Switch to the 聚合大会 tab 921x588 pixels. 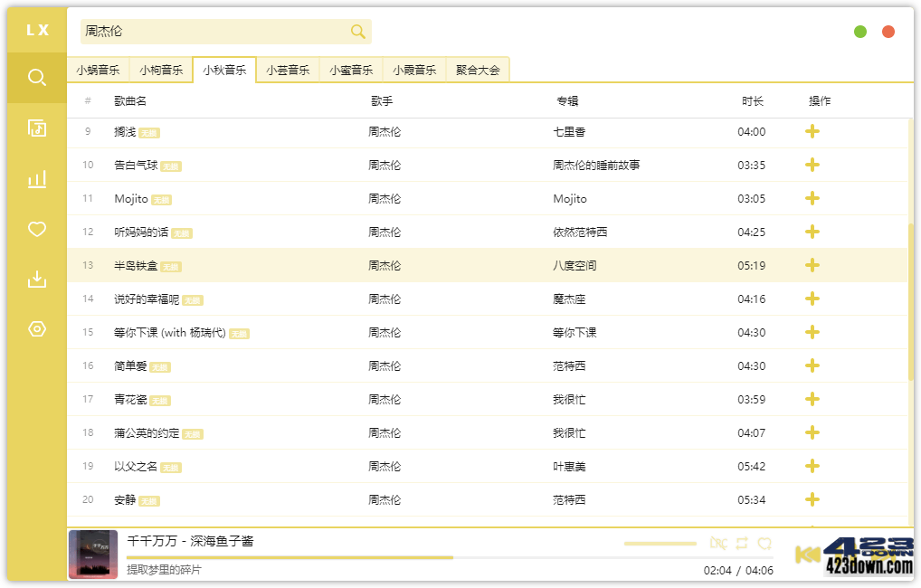coord(477,69)
